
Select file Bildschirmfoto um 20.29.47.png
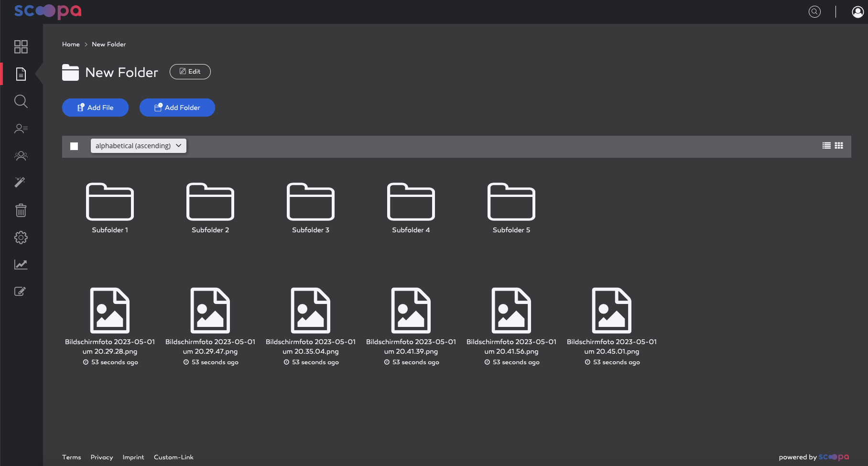[x=210, y=326]
